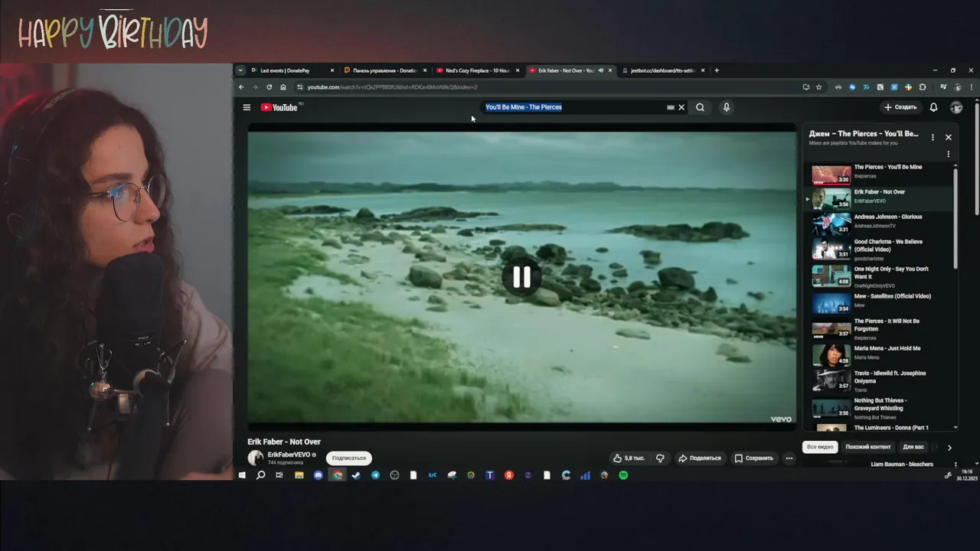Screen dimensions: 980x551
Task: Go to the YouTube home logo
Action: pyautogui.click(x=280, y=107)
